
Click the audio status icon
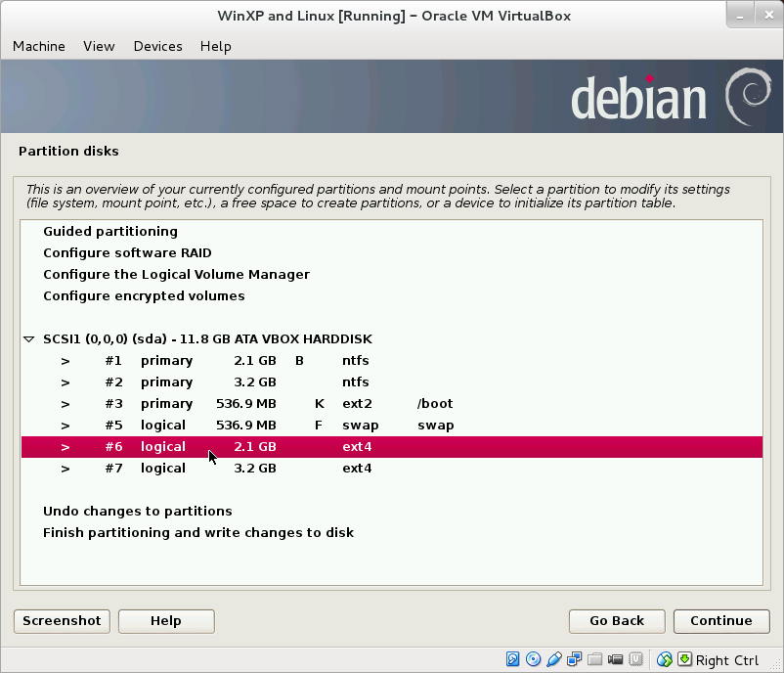[635, 659]
